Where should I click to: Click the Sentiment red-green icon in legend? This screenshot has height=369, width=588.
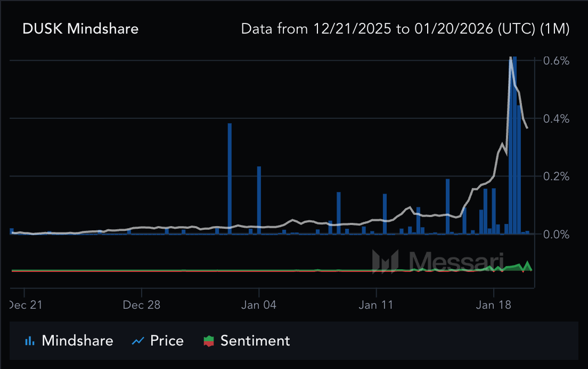tap(209, 341)
